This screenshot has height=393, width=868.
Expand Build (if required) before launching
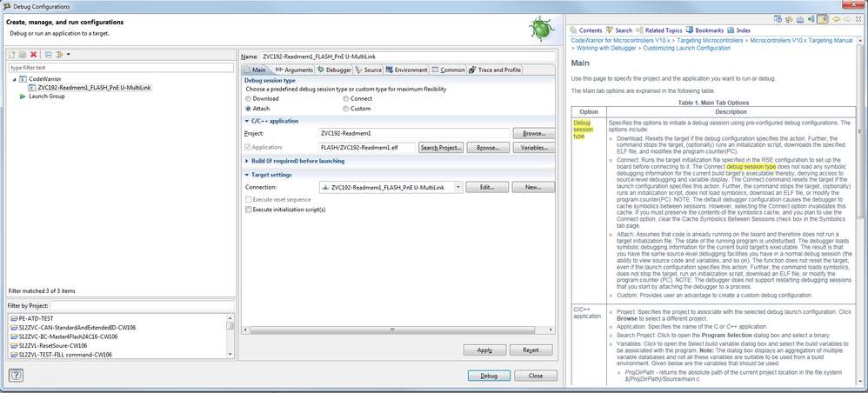pos(247,161)
